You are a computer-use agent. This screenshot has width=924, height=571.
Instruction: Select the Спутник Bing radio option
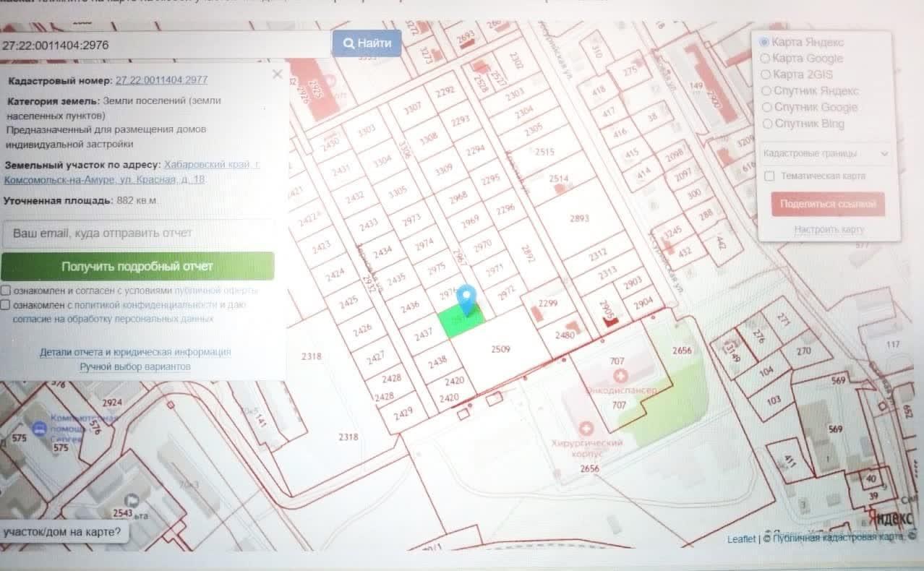pyautogui.click(x=766, y=124)
